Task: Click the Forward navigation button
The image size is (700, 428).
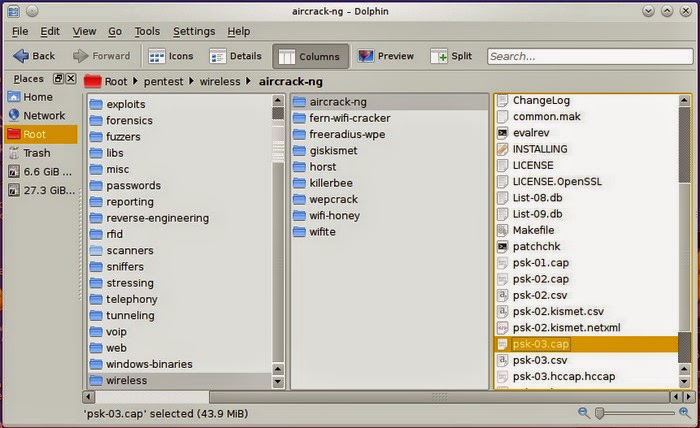Action: [x=101, y=56]
